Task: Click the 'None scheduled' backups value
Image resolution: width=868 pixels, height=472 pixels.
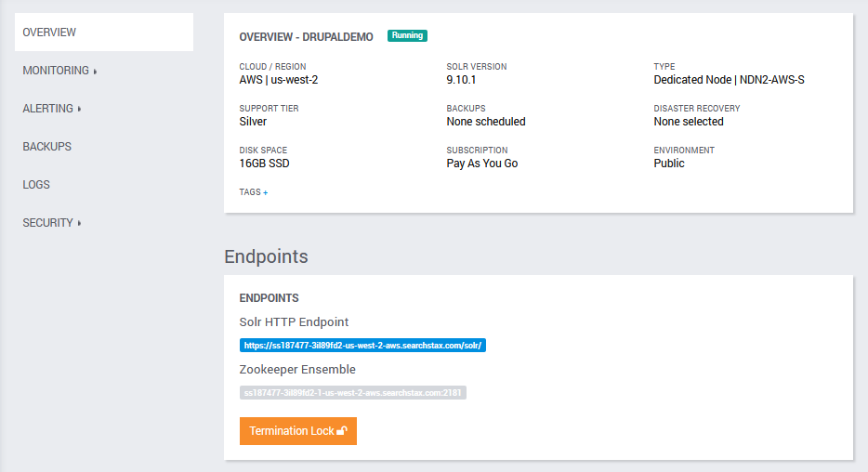Action: (486, 122)
